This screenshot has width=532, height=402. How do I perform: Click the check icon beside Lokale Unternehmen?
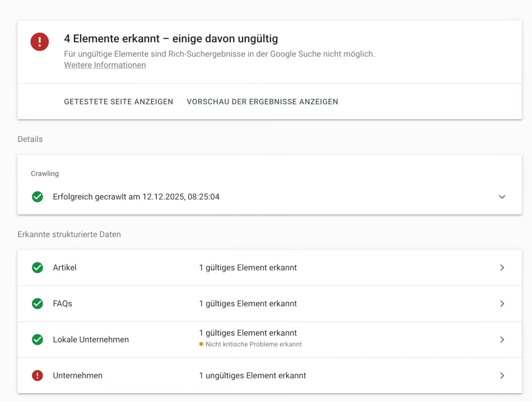click(37, 339)
